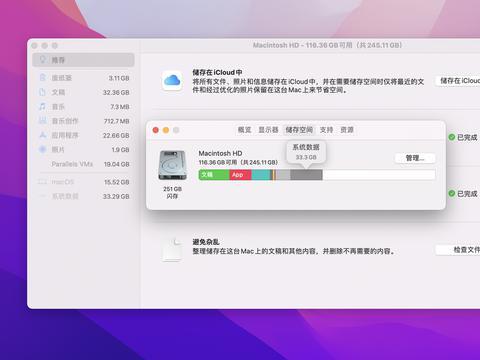This screenshot has height=360, width=480.
Task: Select the Parallels VMs row in the sidebar
Action: (83, 164)
